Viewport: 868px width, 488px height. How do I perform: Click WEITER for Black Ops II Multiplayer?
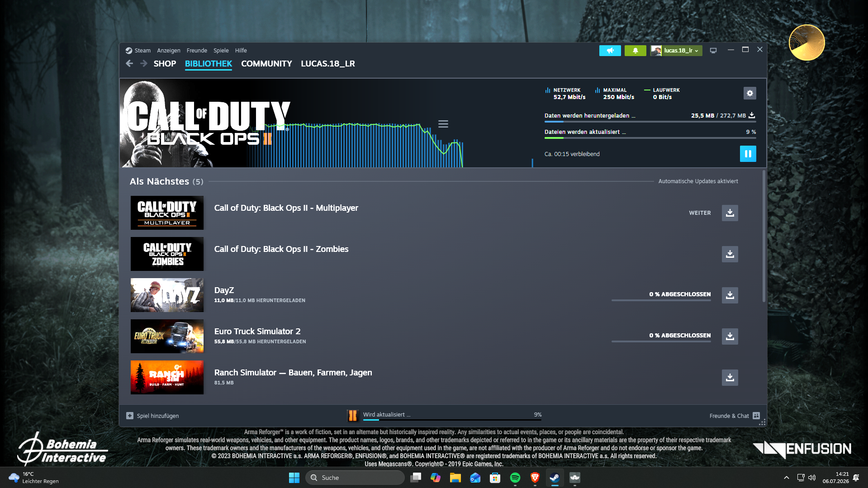(700, 213)
